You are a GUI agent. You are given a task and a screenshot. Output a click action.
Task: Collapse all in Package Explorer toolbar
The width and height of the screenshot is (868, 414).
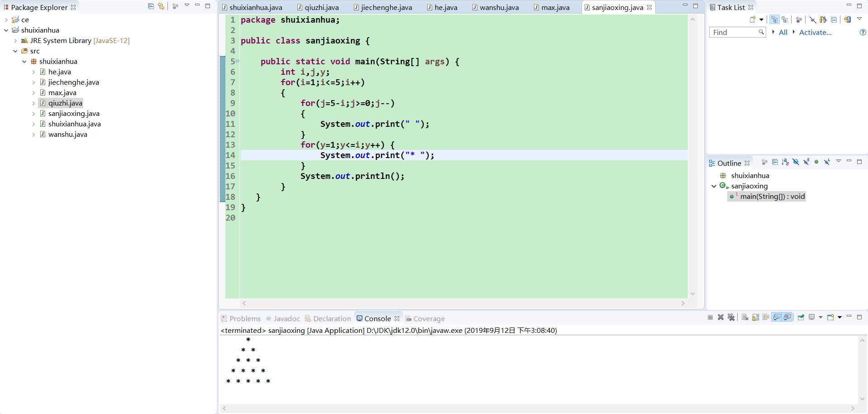click(151, 6)
